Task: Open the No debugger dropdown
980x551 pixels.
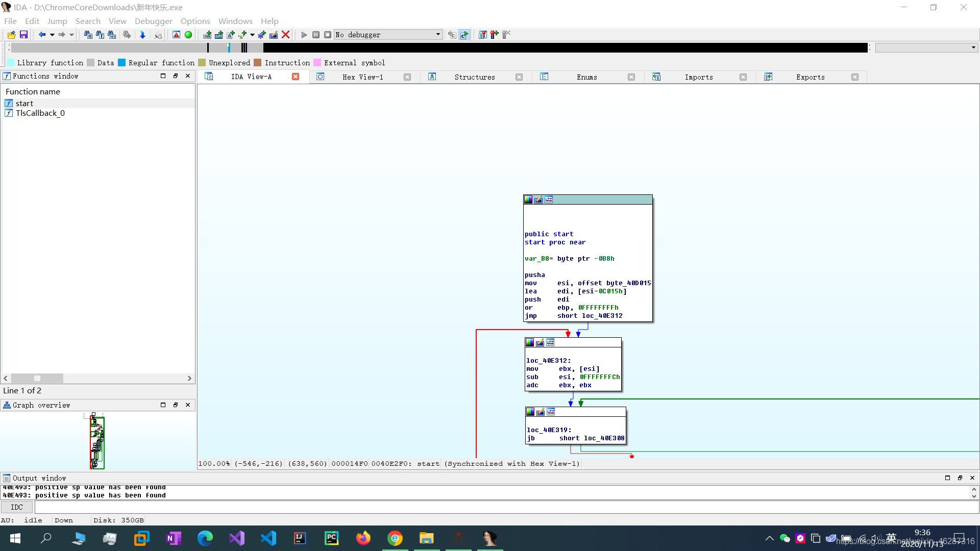Action: [x=438, y=35]
